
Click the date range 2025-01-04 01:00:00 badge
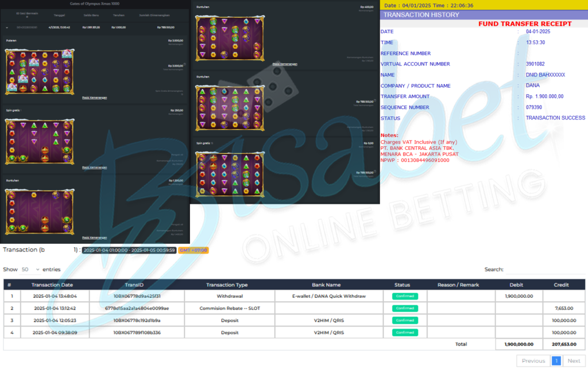pyautogui.click(x=129, y=250)
